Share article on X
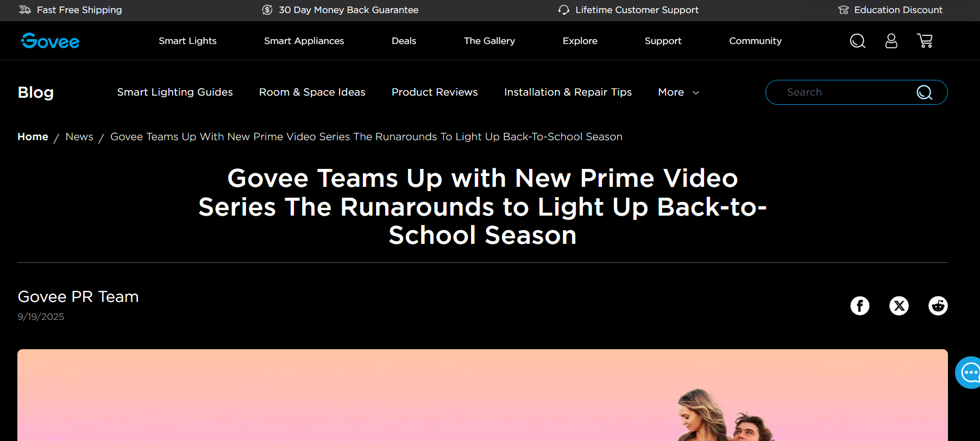Viewport: 980px width, 441px height. 899,306
